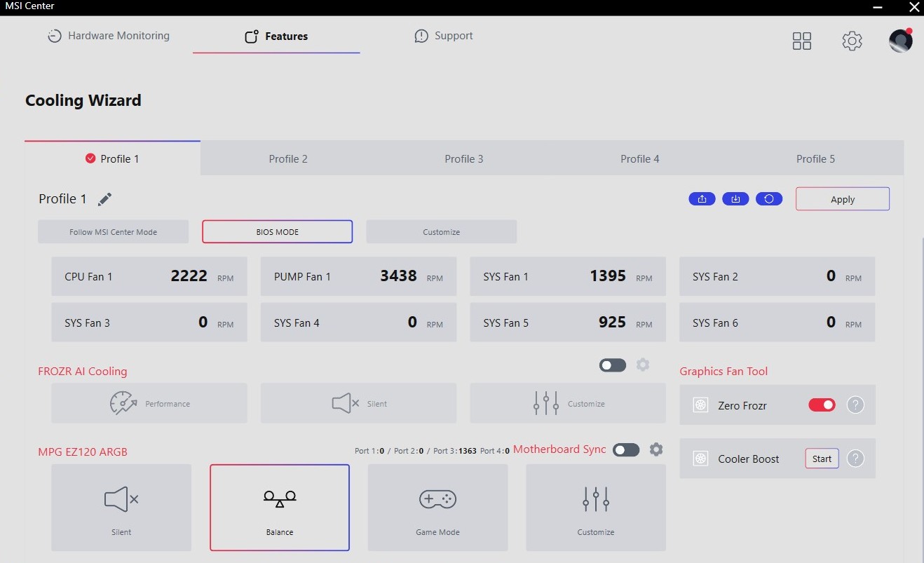Click the SYS Fan 2 tile
The width and height of the screenshot is (924, 563).
click(777, 276)
